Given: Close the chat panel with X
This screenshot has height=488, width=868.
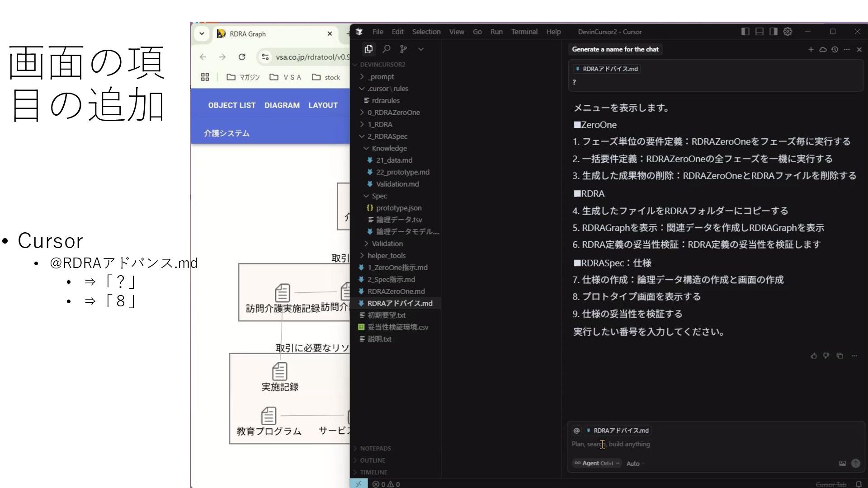Looking at the screenshot, I should [x=859, y=49].
